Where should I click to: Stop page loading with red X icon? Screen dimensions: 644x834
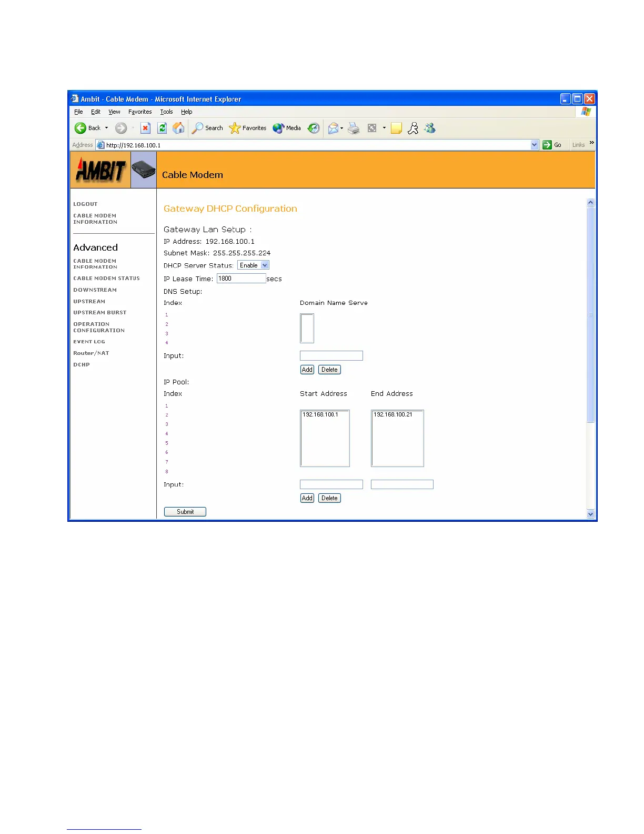tap(146, 128)
